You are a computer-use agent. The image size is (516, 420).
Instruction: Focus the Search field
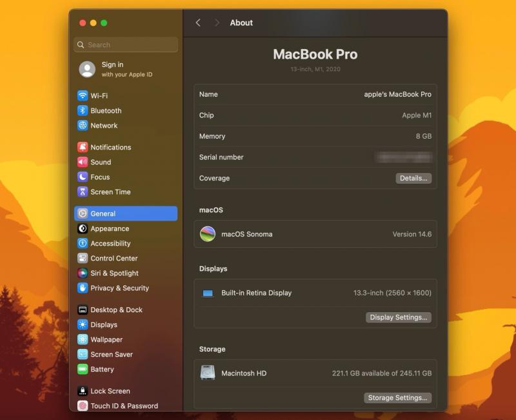coord(126,45)
